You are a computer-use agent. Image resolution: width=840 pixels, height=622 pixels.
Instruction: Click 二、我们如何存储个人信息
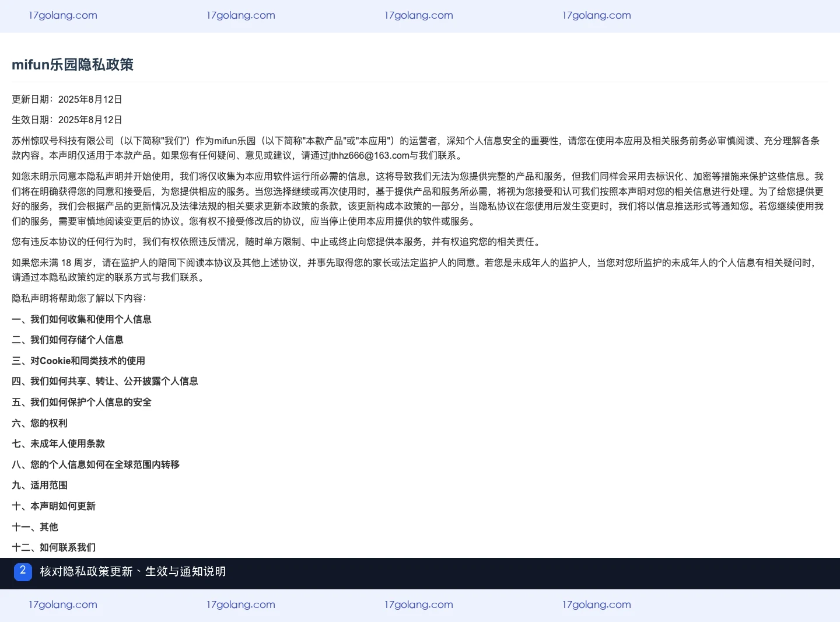pos(68,340)
